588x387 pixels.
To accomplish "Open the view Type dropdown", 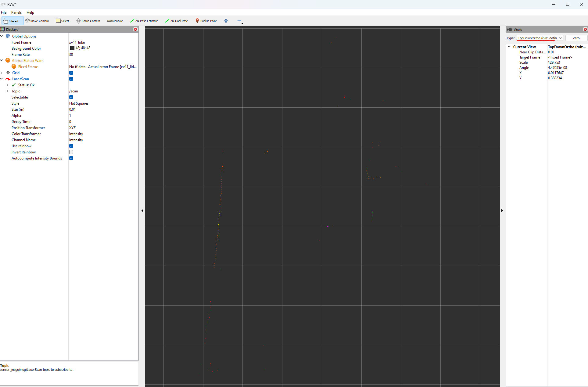I will tap(540, 38).
